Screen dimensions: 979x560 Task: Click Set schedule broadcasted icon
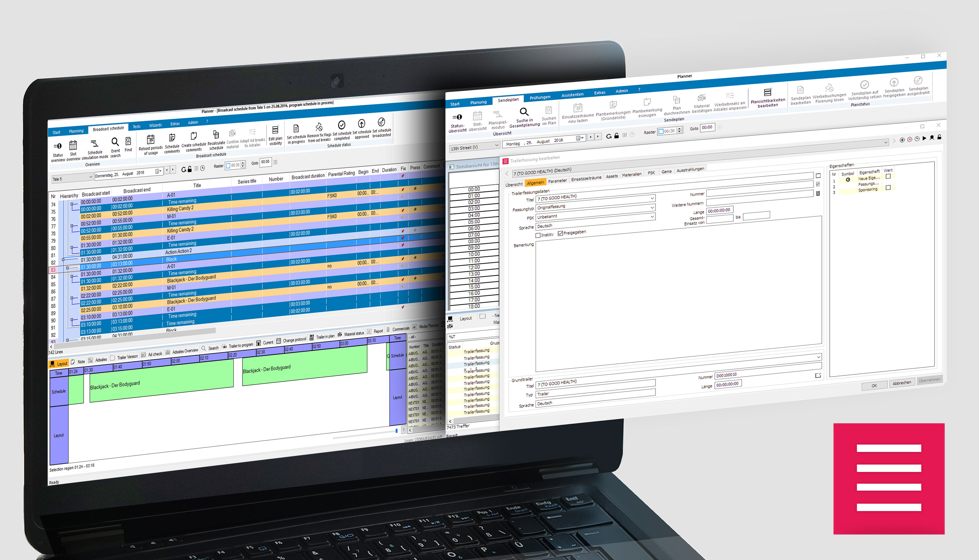pyautogui.click(x=381, y=122)
